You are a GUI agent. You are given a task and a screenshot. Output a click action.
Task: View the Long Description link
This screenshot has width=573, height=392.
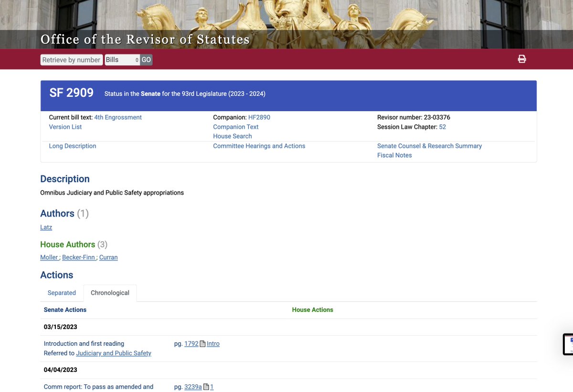73,146
